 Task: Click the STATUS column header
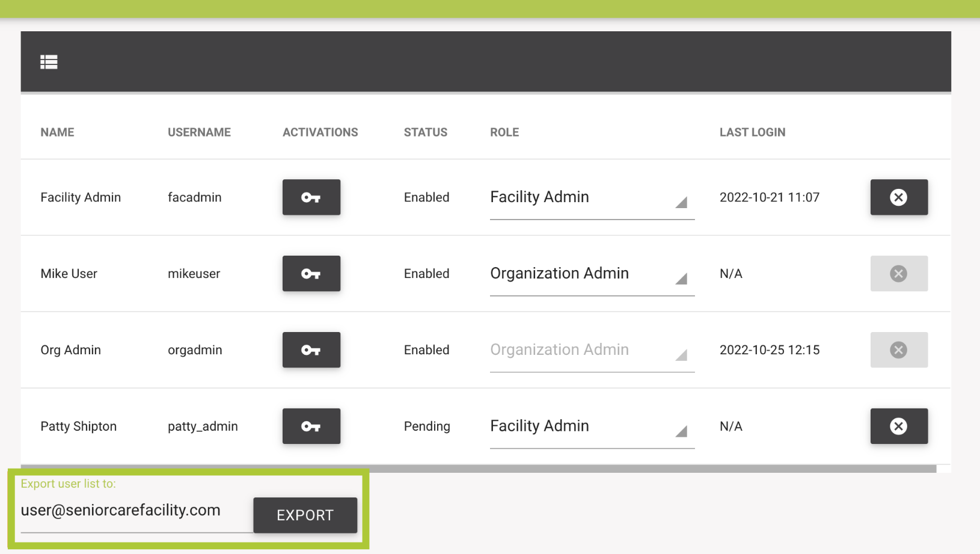(425, 132)
